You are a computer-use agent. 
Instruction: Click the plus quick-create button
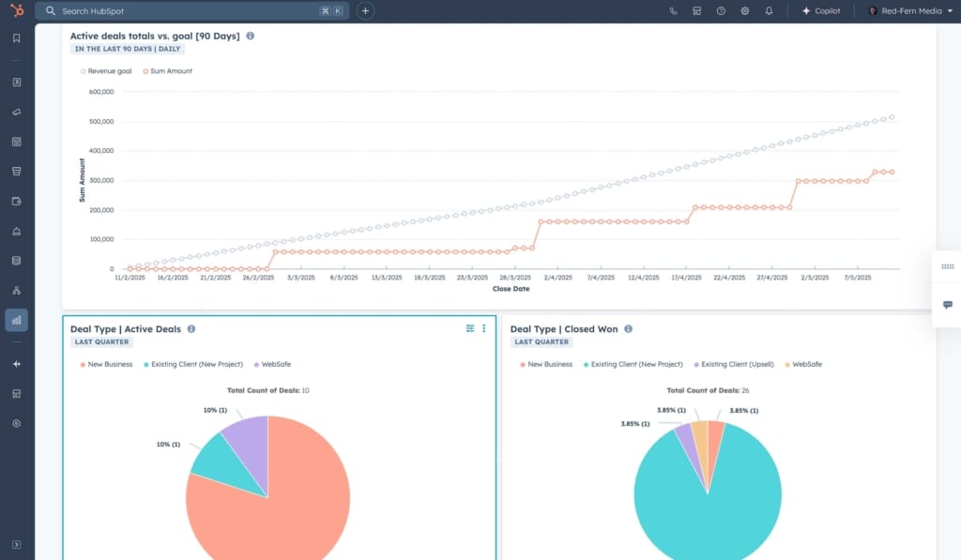[x=365, y=11]
